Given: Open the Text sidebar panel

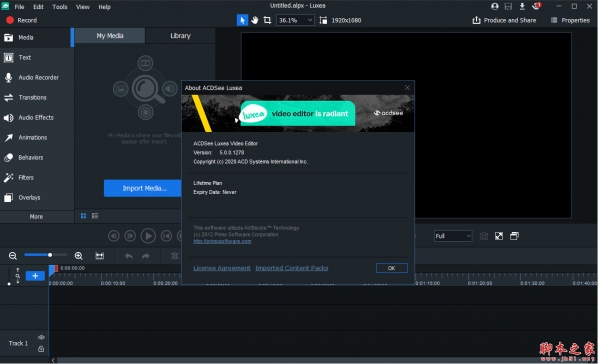Looking at the screenshot, I should [37, 57].
